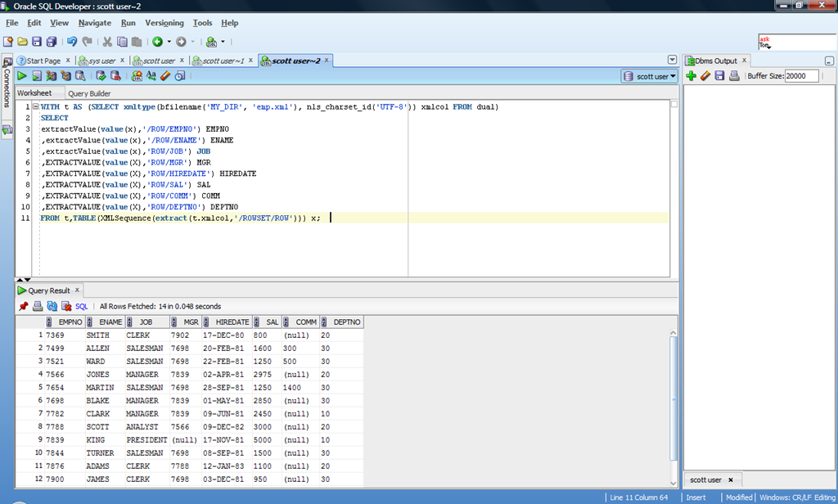Open the Tools menu
Image resolution: width=838 pixels, height=504 pixels.
(x=202, y=23)
